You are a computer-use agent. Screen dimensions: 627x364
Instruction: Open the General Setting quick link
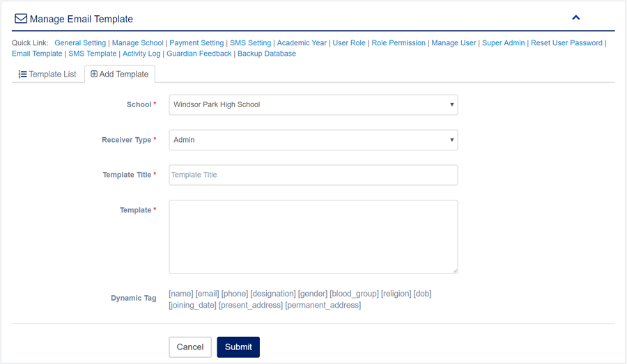point(80,43)
